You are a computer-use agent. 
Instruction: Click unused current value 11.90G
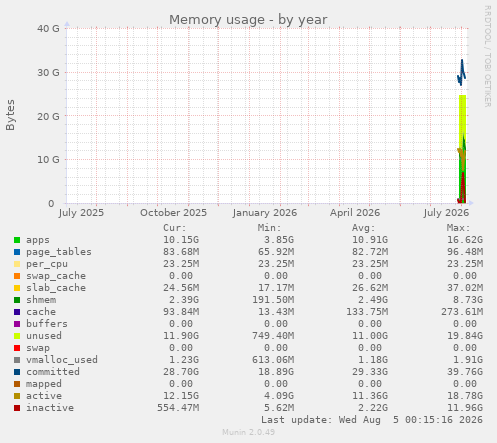click(181, 336)
